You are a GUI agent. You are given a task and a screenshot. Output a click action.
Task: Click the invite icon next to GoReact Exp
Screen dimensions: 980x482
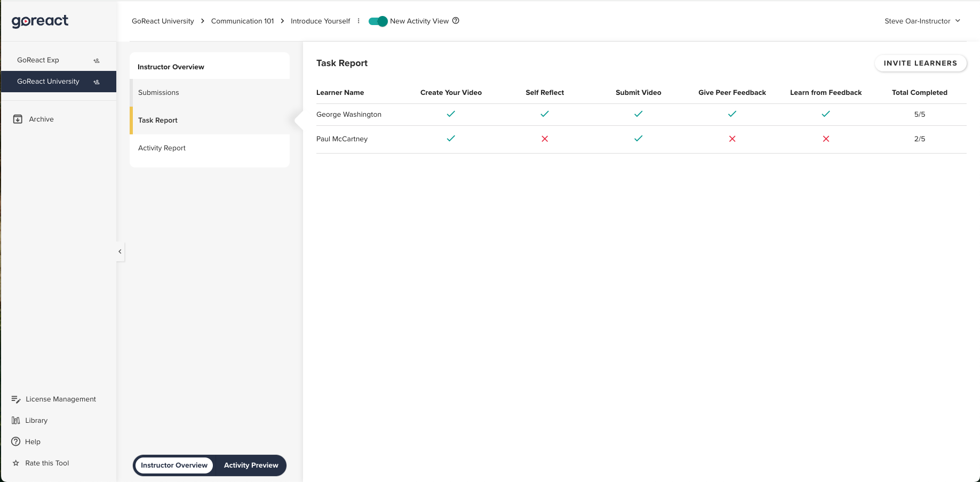point(96,60)
